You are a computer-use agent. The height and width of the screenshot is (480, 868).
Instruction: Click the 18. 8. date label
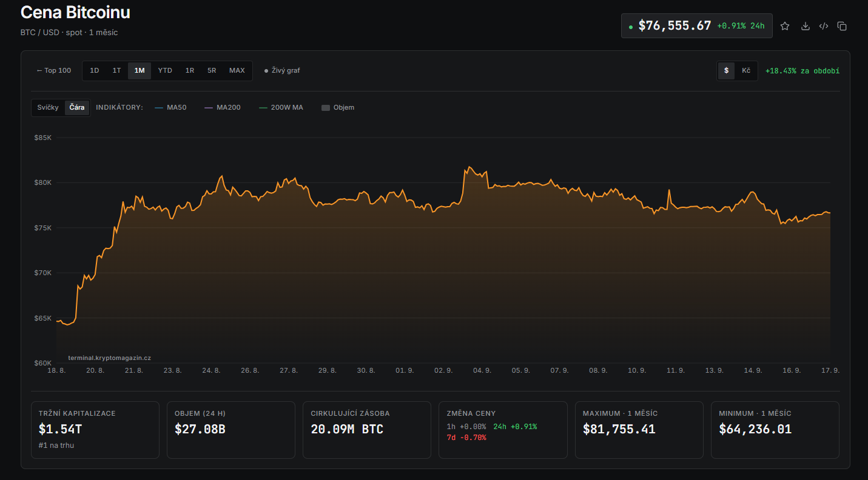pyautogui.click(x=56, y=370)
